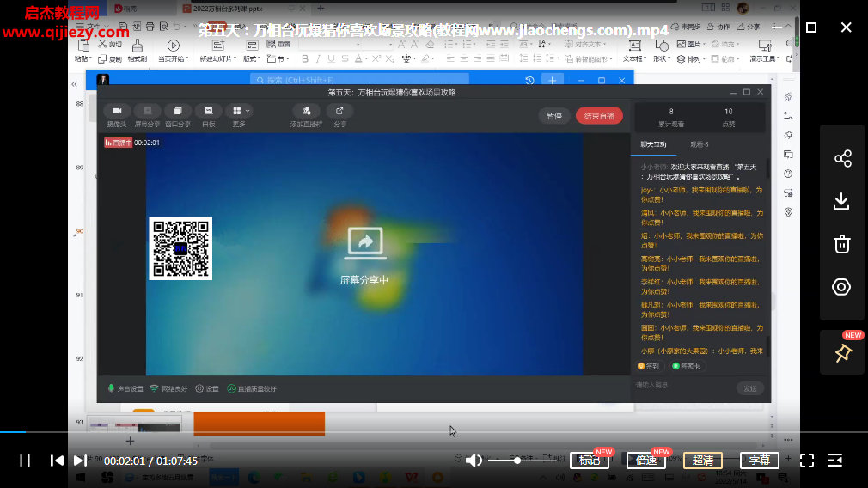Toggle italic formatting in WPS ribbon
Viewport: 868px width, 488px height.
pos(318,58)
